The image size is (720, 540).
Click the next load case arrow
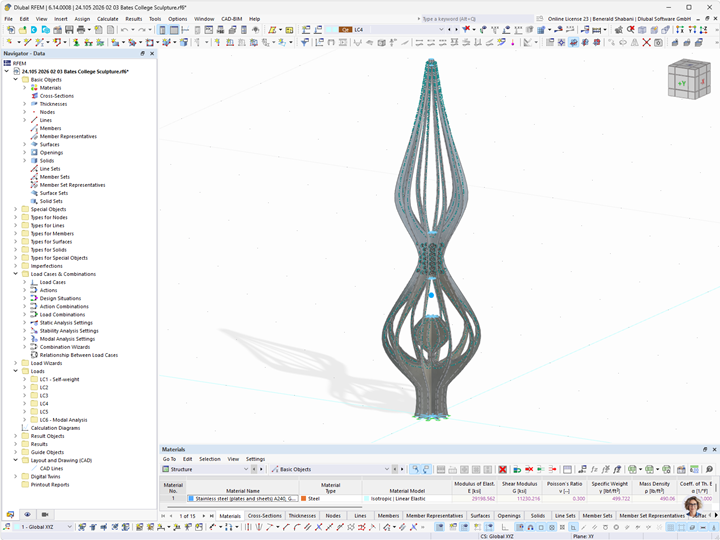[x=456, y=29]
